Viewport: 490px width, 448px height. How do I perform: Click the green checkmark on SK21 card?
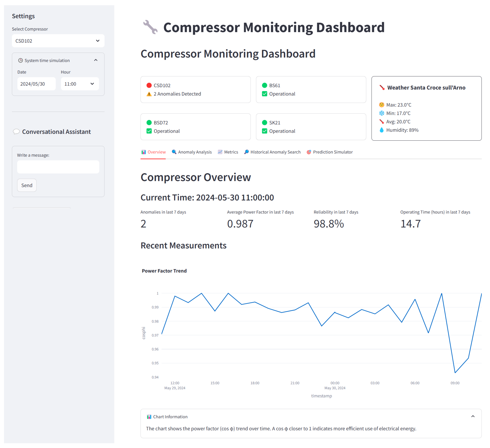pos(265,131)
